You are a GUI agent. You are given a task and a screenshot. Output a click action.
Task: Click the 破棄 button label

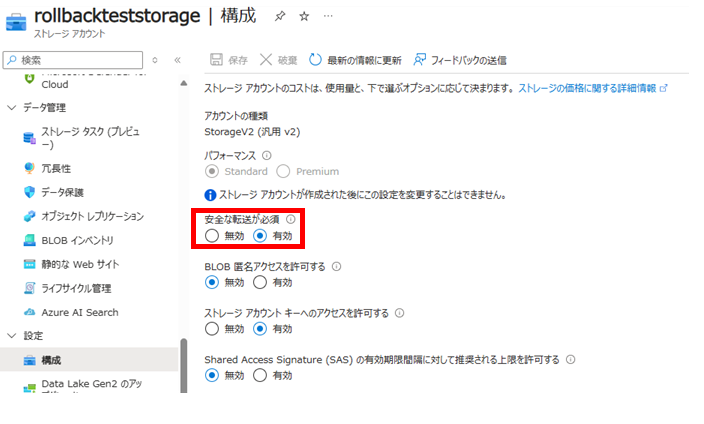[x=287, y=60]
